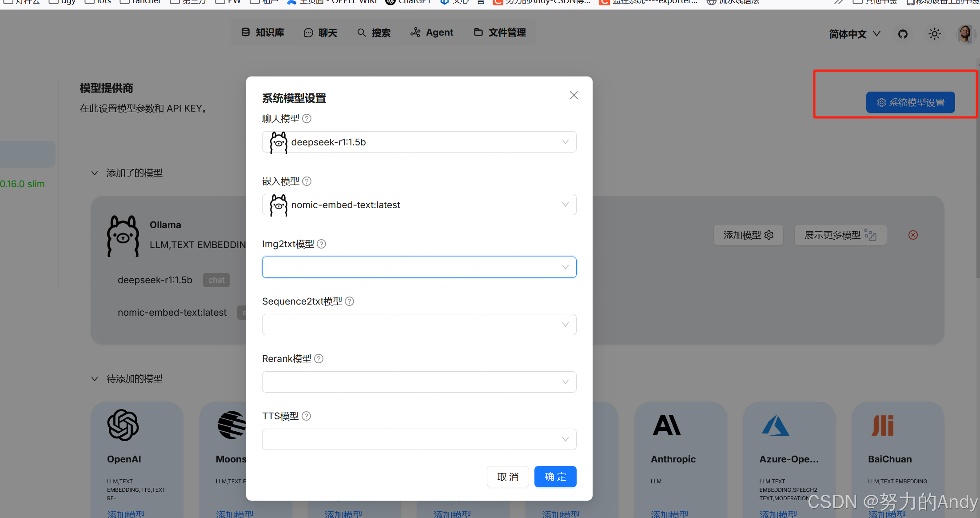The image size is (980, 518).
Task: Toggle the light theme sun icon
Action: point(934,34)
